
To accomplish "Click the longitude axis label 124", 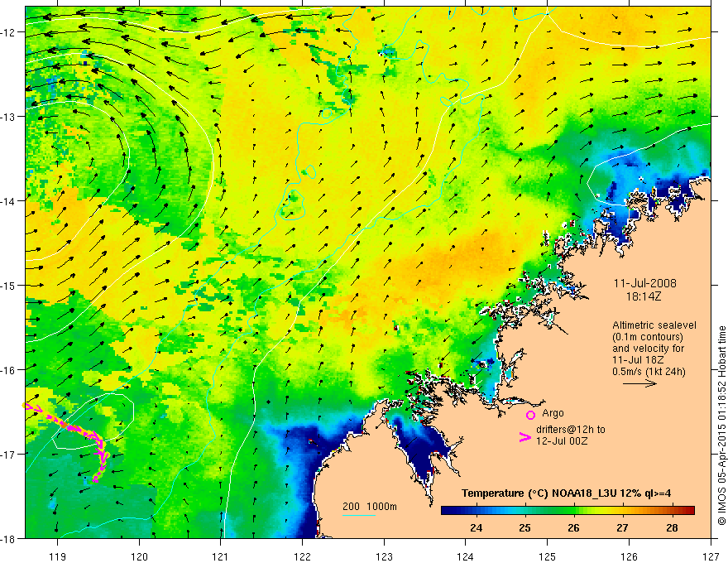I will coord(466,556).
